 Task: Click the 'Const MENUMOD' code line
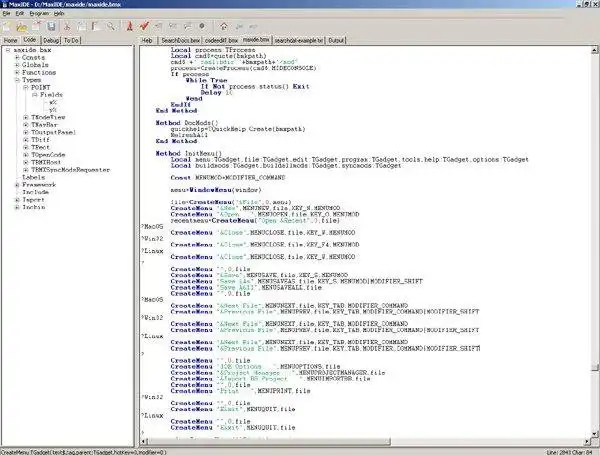coord(228,178)
